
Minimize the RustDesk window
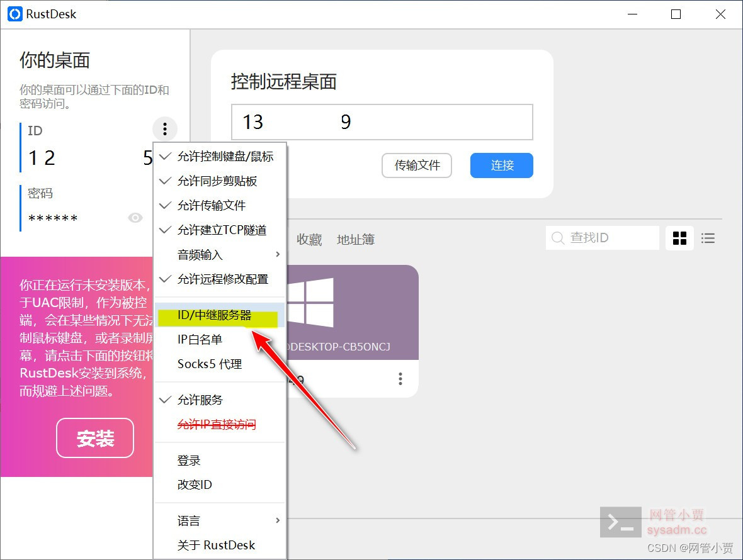tap(633, 14)
